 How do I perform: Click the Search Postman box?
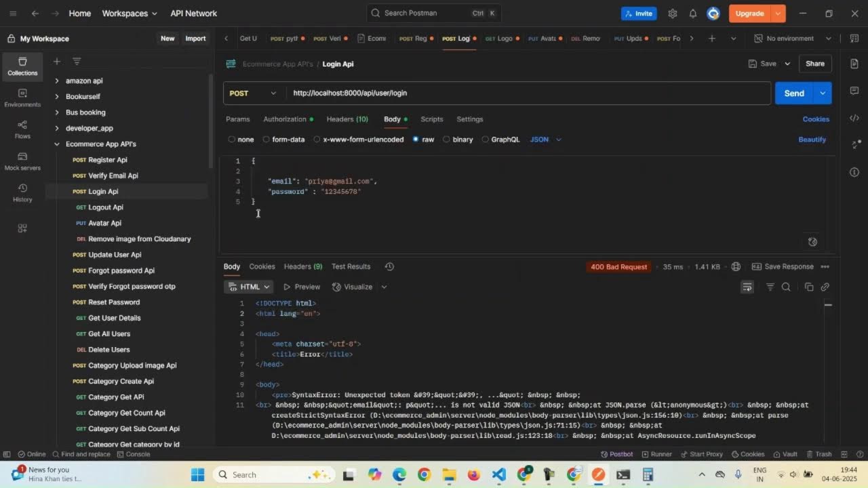[x=434, y=14]
